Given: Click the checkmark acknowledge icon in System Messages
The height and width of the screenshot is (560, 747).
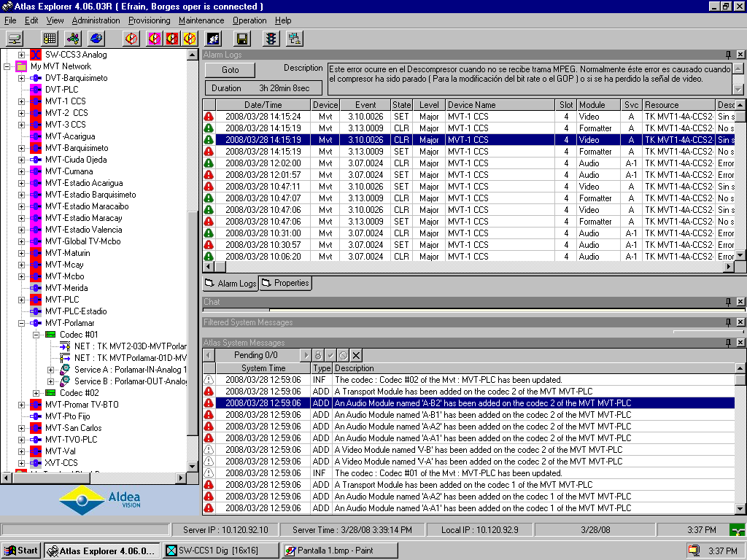Looking at the screenshot, I should tap(330, 355).
